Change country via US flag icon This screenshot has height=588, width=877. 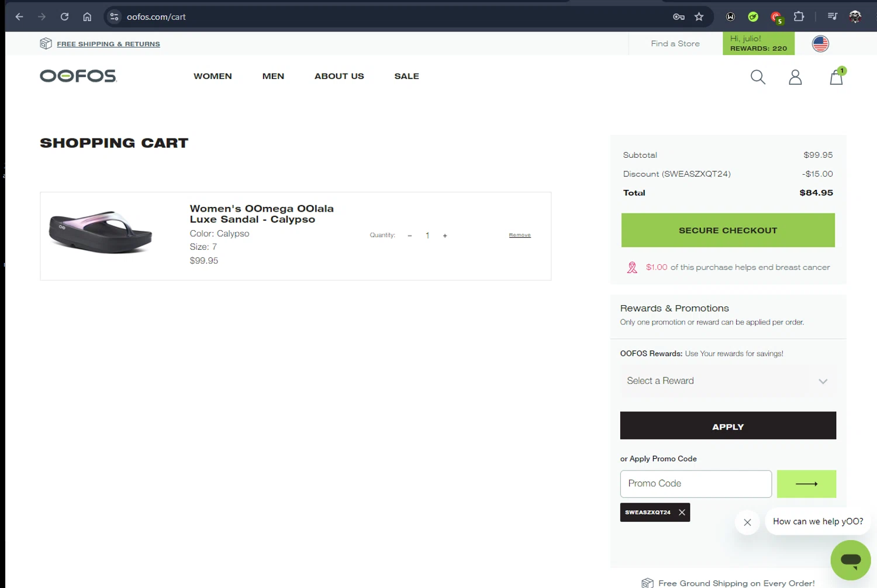pyautogui.click(x=820, y=43)
